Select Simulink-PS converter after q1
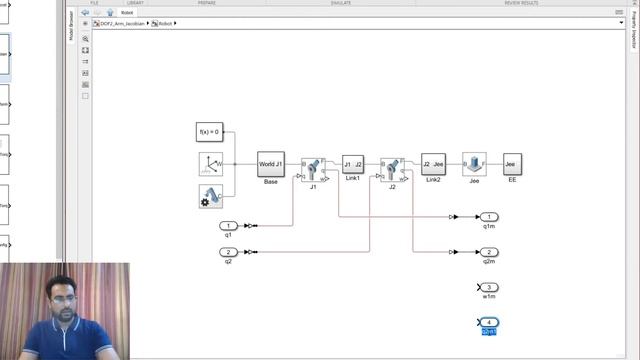The image size is (640, 360). pyautogui.click(x=250, y=226)
